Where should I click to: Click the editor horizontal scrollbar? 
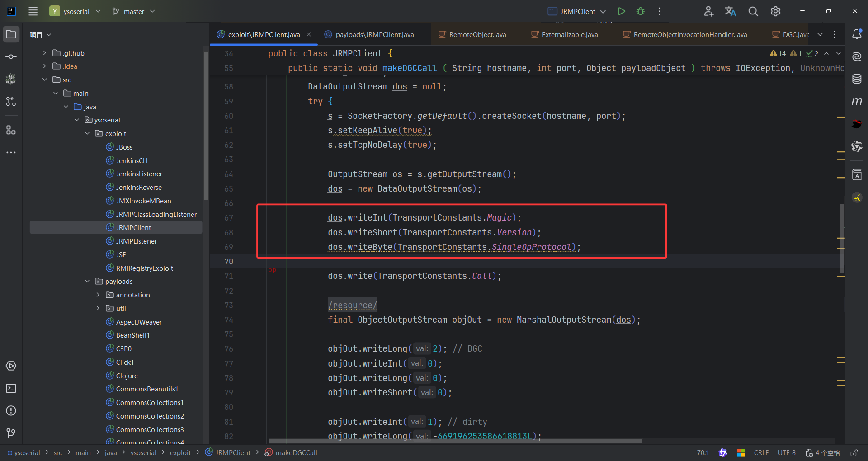(455, 441)
